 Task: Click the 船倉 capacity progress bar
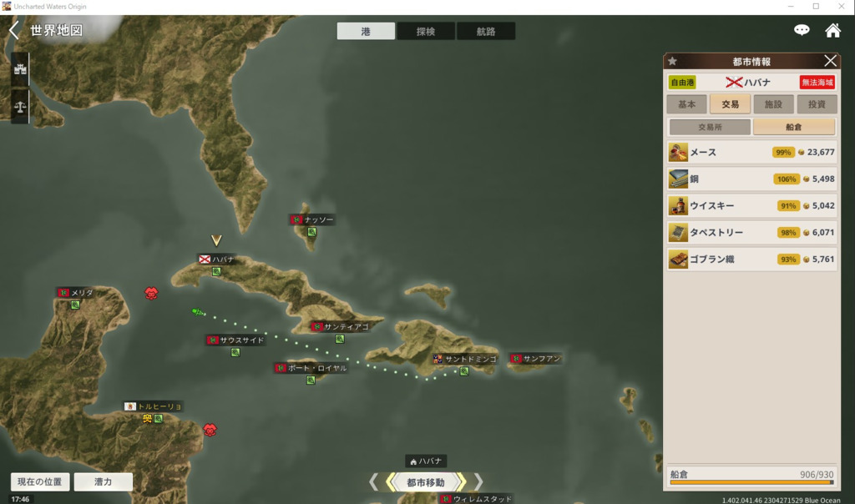point(752,482)
